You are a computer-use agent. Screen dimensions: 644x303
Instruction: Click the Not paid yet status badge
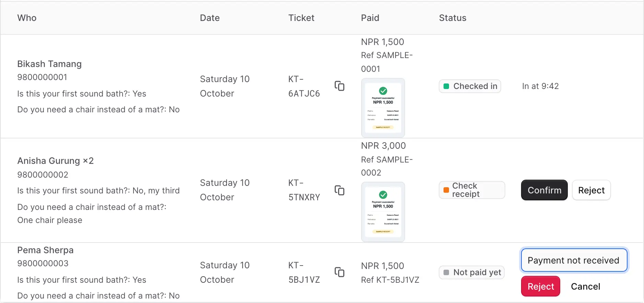472,272
